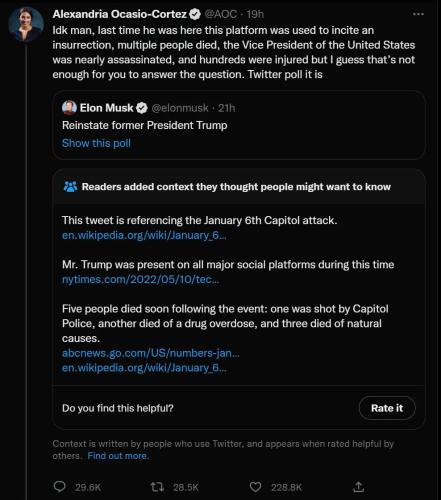Click the community readers people icon
The height and width of the screenshot is (500, 441).
point(70,187)
